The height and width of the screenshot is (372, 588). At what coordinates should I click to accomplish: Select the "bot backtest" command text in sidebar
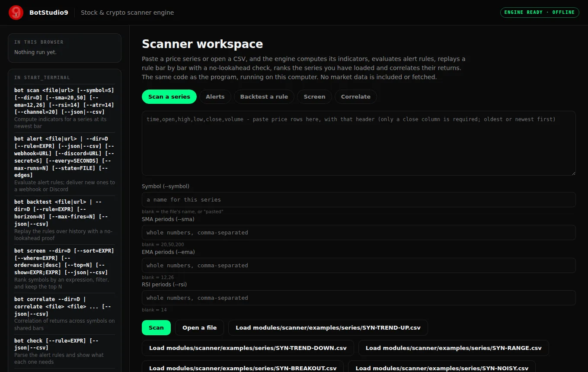pos(61,213)
